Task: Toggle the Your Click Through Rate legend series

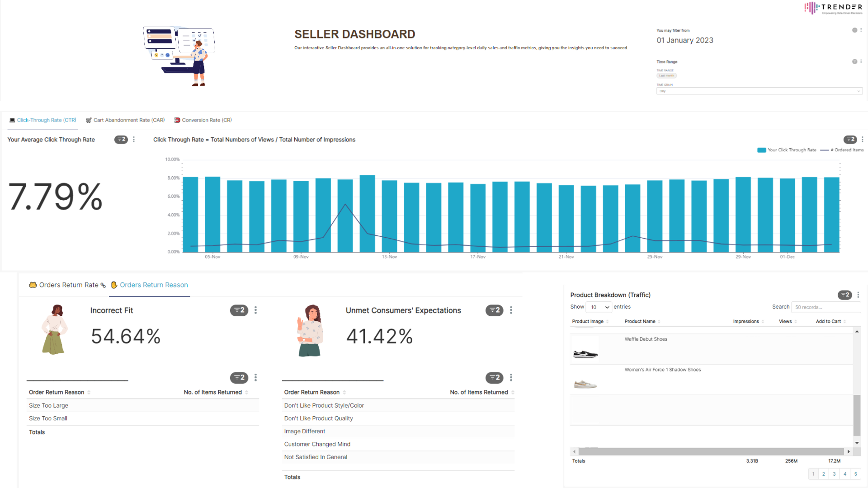Action: [787, 150]
